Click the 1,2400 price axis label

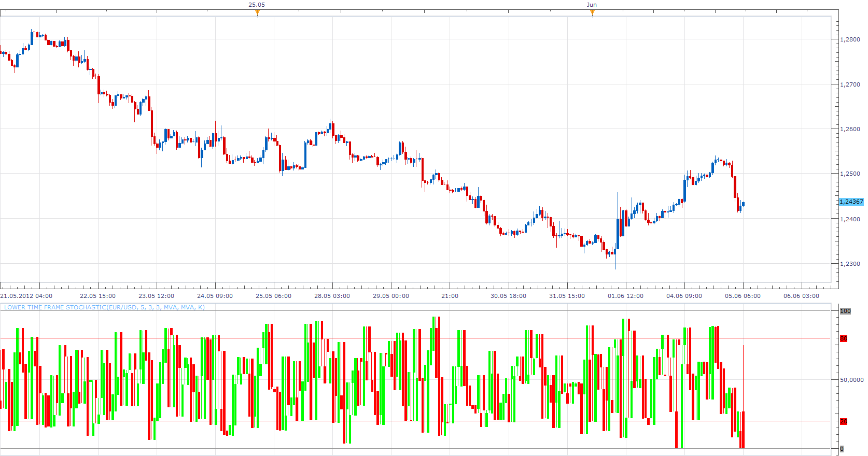click(x=850, y=219)
